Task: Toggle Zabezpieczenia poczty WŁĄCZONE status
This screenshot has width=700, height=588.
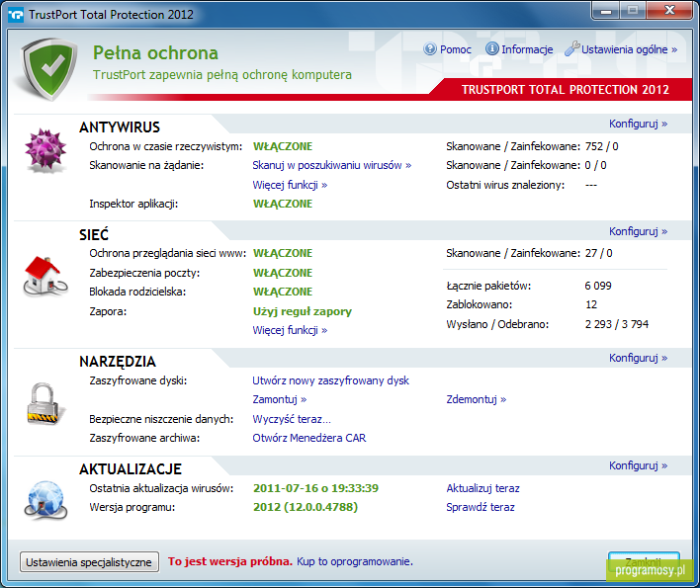Action: tap(283, 273)
